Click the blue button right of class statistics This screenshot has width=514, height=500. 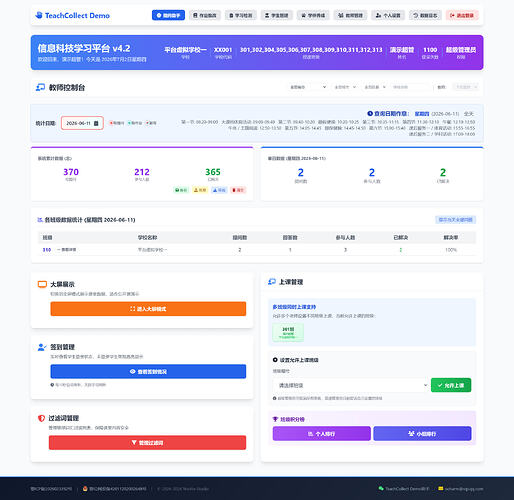(x=455, y=219)
